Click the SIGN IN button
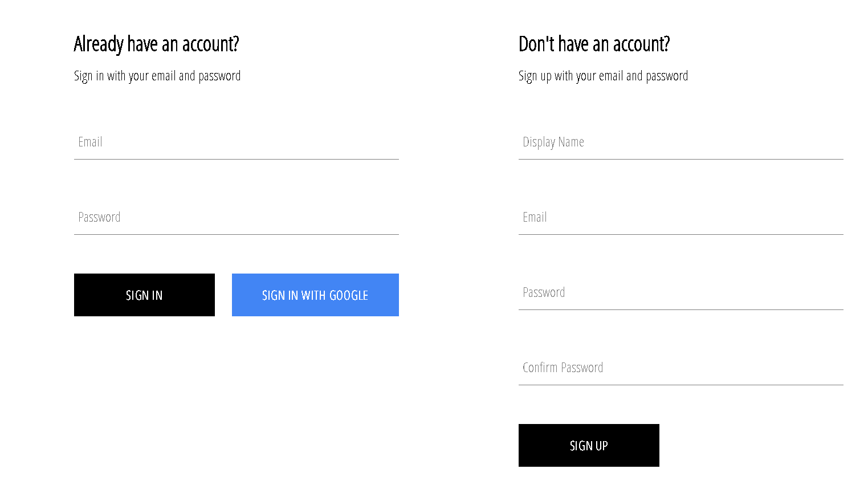Image resolution: width=868 pixels, height=481 pixels. pyautogui.click(x=144, y=295)
